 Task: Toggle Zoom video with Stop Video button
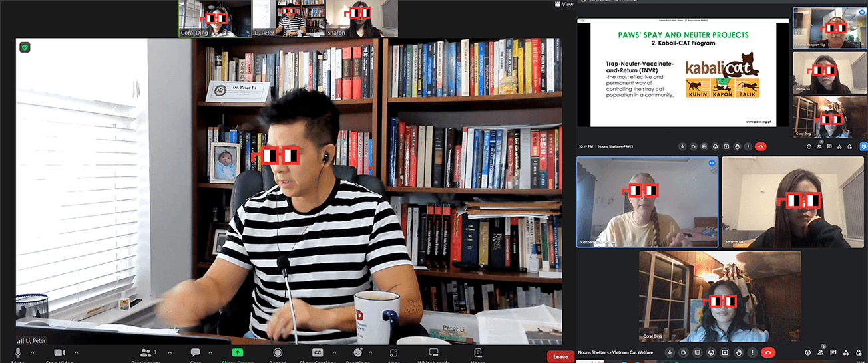coord(59,352)
